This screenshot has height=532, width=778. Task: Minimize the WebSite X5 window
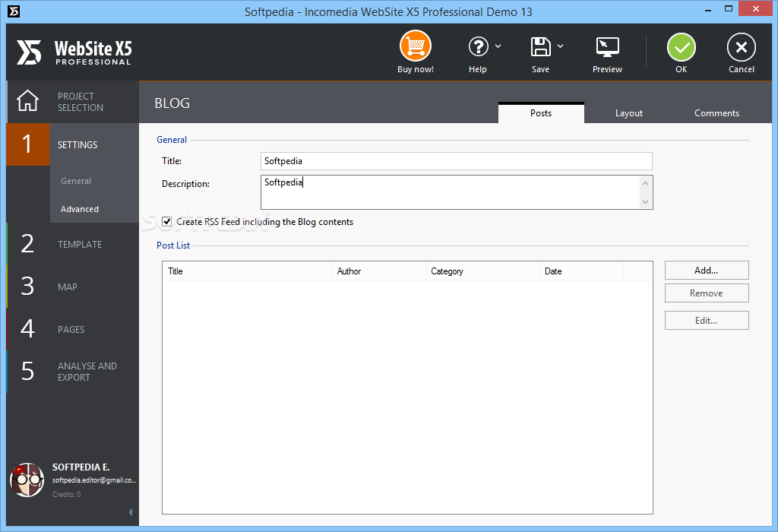tap(707, 10)
